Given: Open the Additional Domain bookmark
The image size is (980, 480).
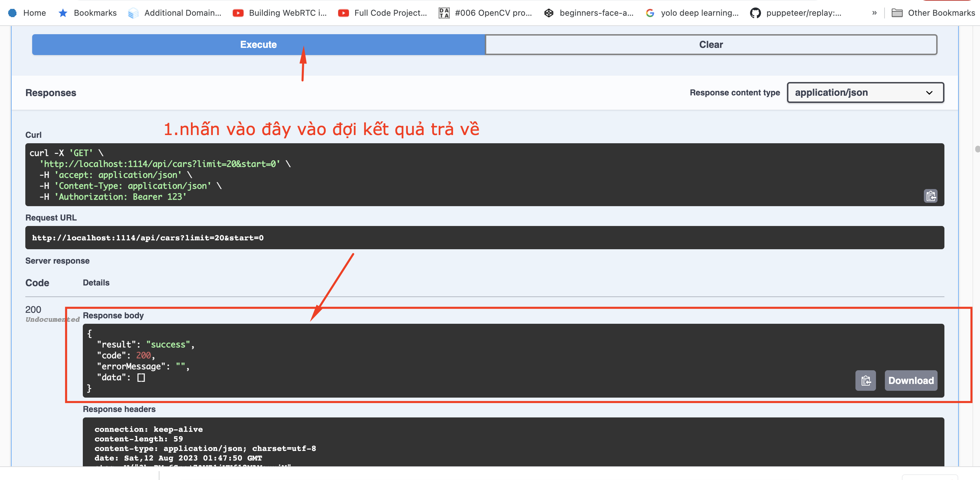Looking at the screenshot, I should [175, 13].
